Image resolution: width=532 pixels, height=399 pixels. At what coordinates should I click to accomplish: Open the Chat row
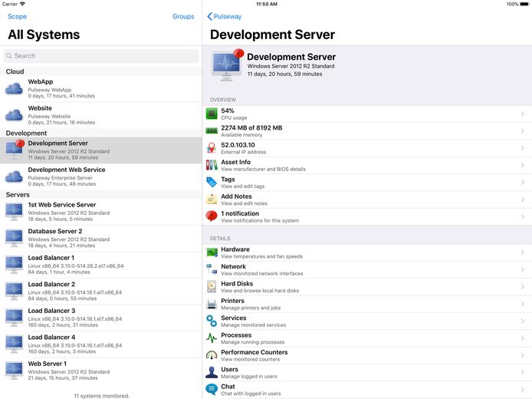coord(367,390)
